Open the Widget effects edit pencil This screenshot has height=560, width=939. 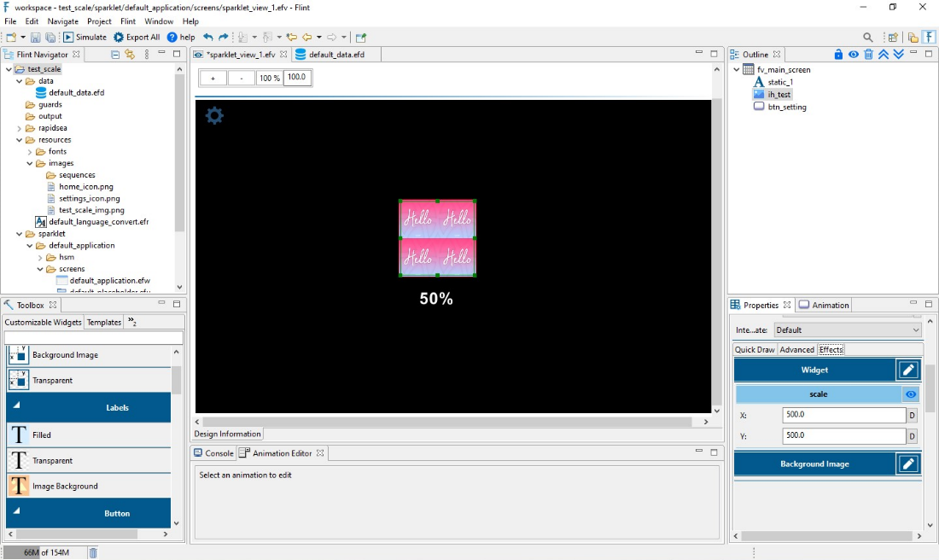coord(908,370)
